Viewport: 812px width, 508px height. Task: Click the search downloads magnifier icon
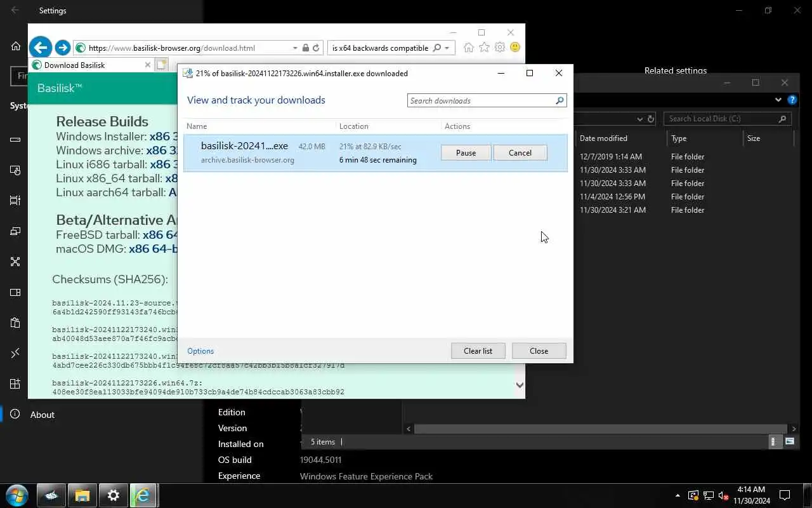pyautogui.click(x=560, y=100)
